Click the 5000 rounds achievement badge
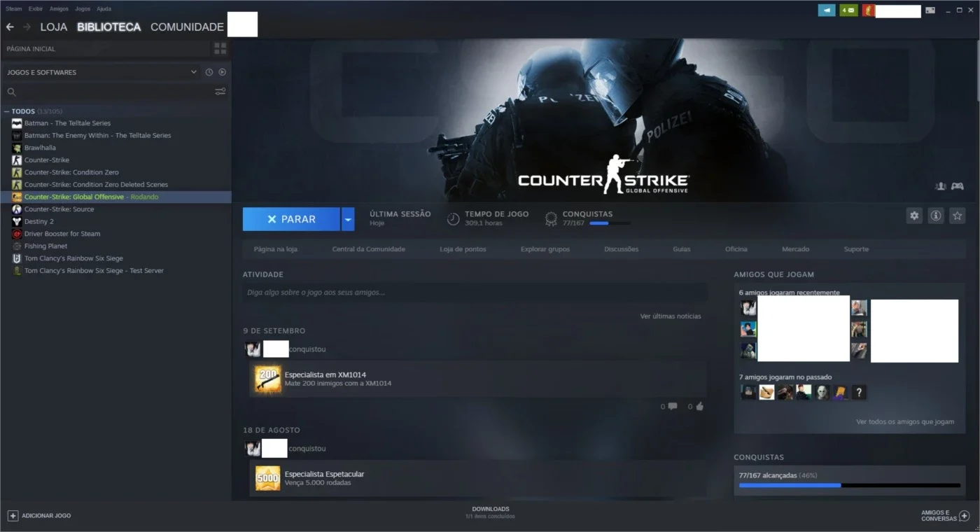 (268, 478)
